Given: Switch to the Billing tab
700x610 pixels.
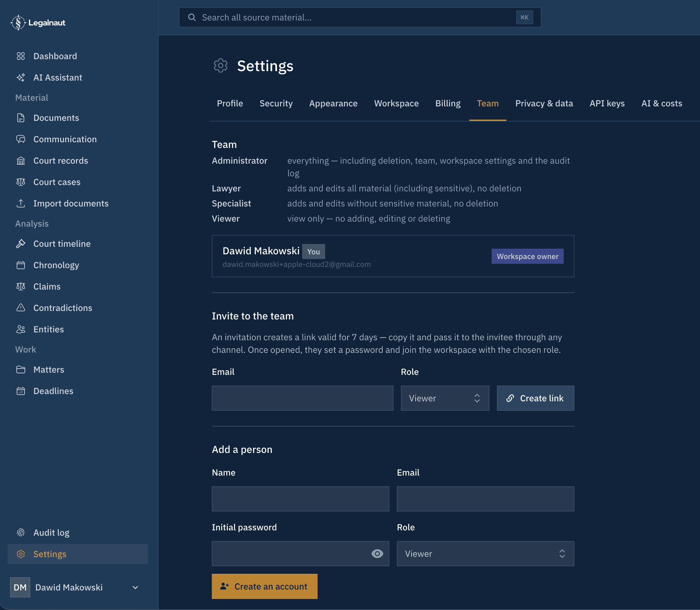Looking at the screenshot, I should [448, 104].
